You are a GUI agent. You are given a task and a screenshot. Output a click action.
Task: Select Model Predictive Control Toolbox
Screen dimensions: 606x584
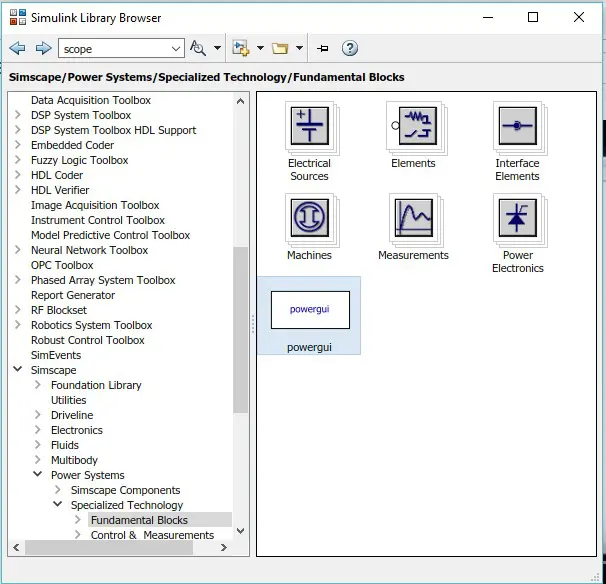[x=111, y=235]
